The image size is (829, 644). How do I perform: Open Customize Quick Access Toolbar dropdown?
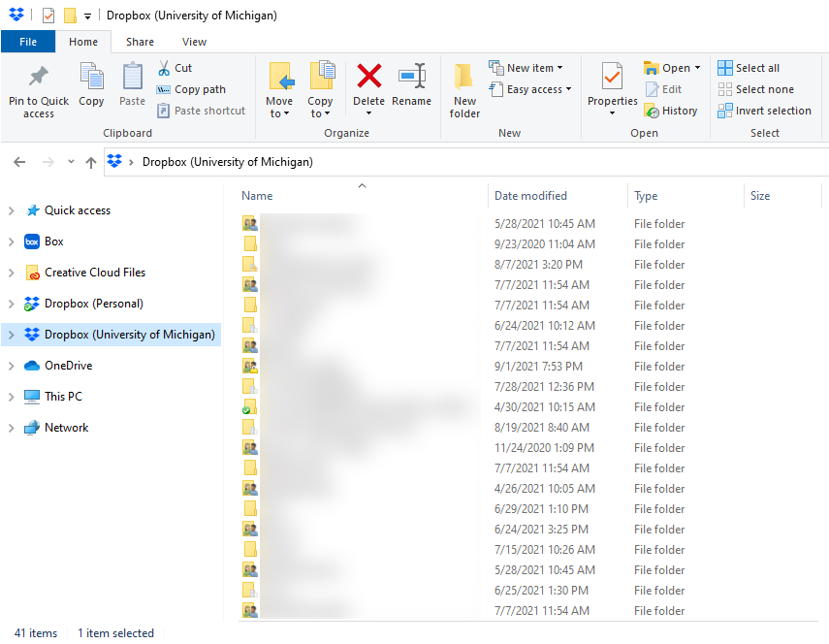[x=88, y=16]
